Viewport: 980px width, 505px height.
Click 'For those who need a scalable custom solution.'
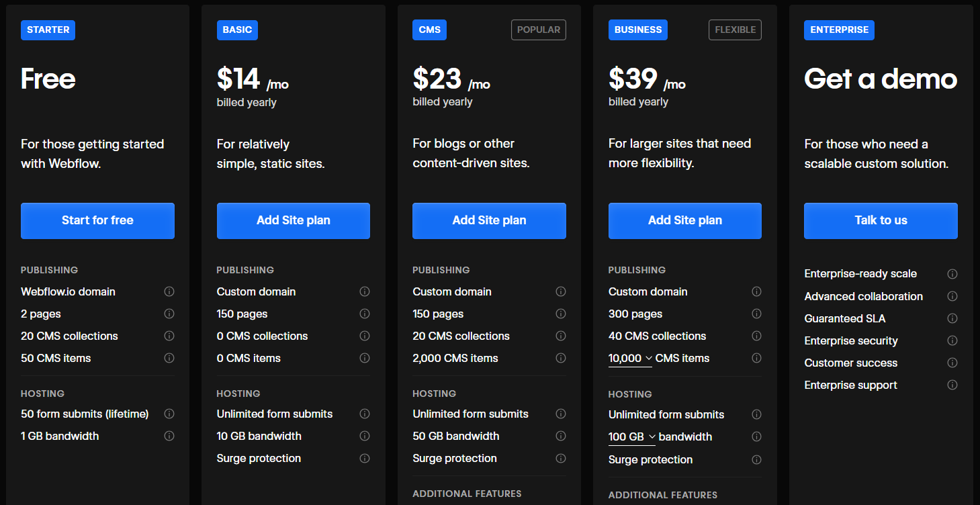[877, 154]
